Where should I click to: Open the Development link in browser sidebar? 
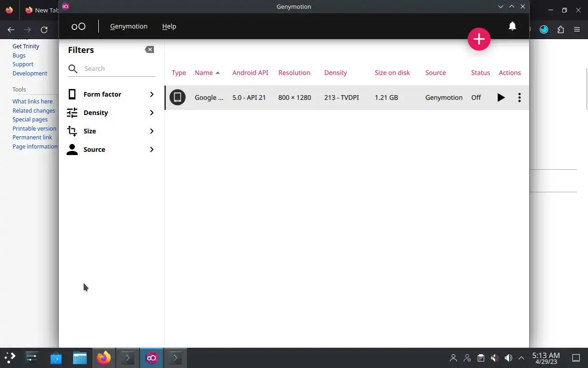click(30, 74)
